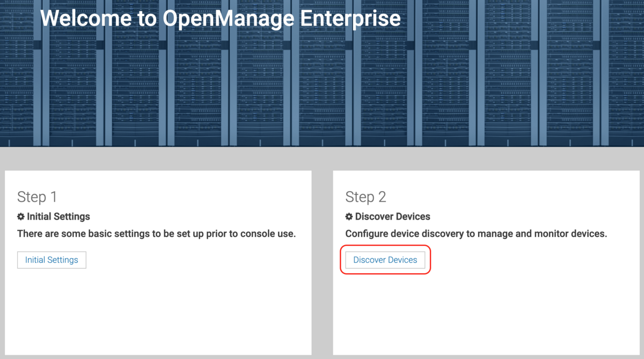
Task: Click the Discover Devices button
Action: tap(385, 260)
